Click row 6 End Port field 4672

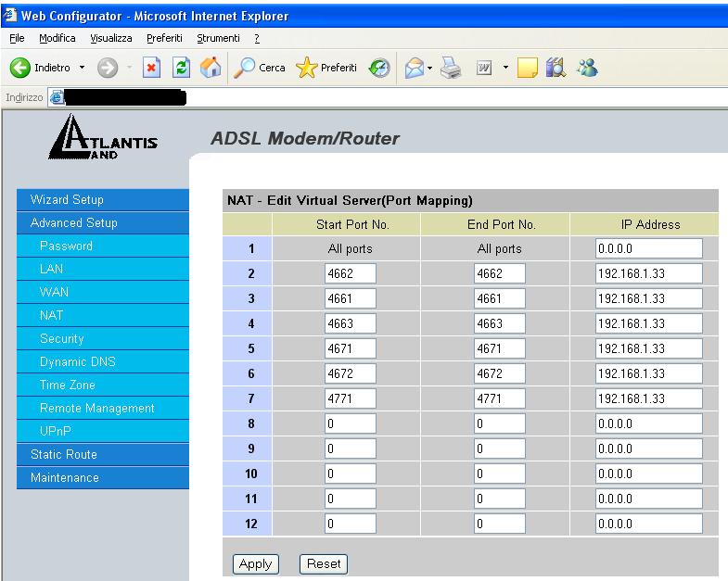click(x=500, y=373)
